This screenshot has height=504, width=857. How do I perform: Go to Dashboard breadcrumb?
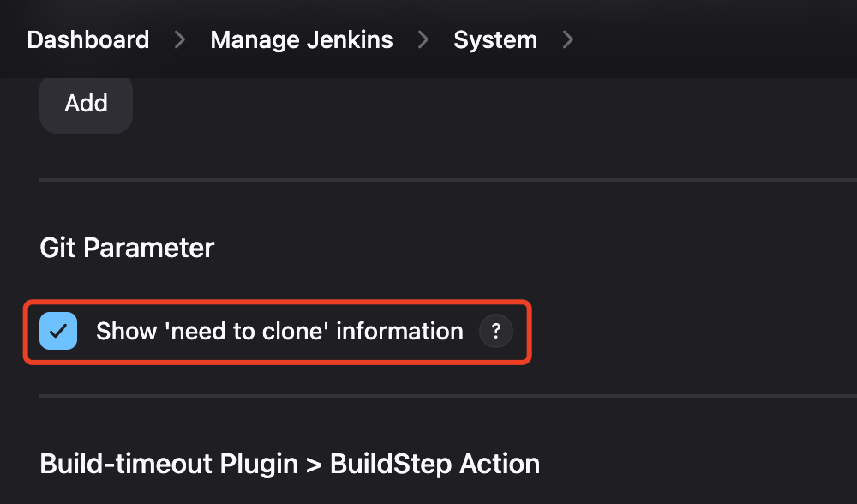click(88, 39)
